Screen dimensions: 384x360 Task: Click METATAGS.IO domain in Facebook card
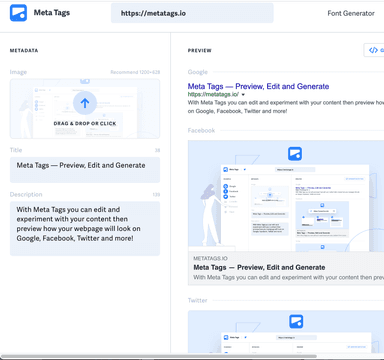pyautogui.click(x=210, y=258)
